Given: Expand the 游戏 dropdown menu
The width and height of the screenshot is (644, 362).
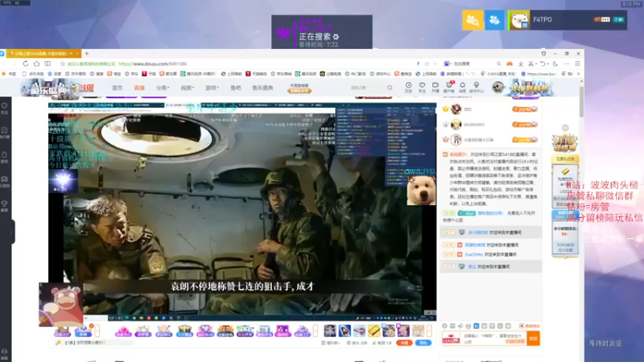Looking at the screenshot, I should [212, 88].
